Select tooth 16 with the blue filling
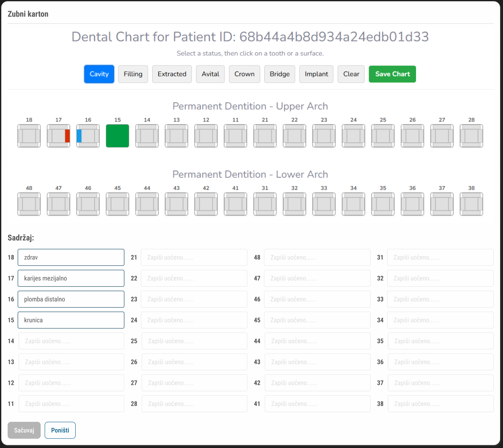This screenshot has width=503, height=448. coord(88,136)
